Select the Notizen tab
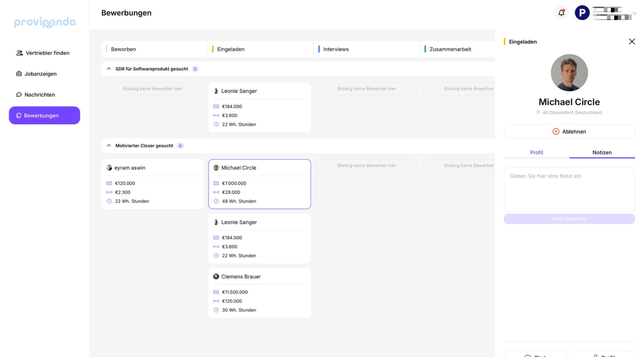Screen dimensions: 644x357 (602, 152)
